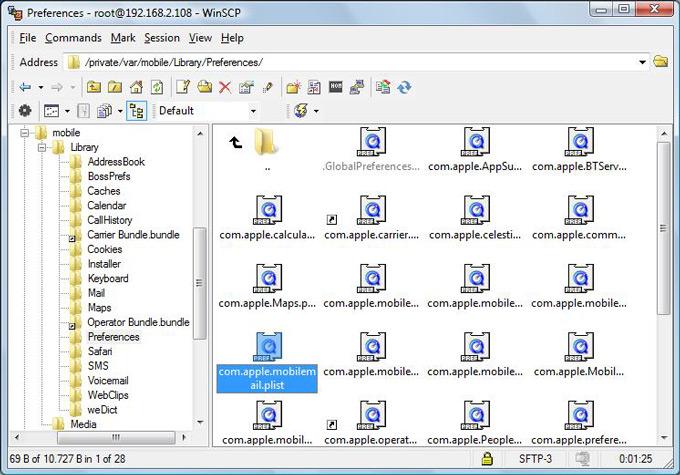Viewport: 680px width, 475px height.
Task: Select the Safari folder in tree
Action: tap(100, 351)
